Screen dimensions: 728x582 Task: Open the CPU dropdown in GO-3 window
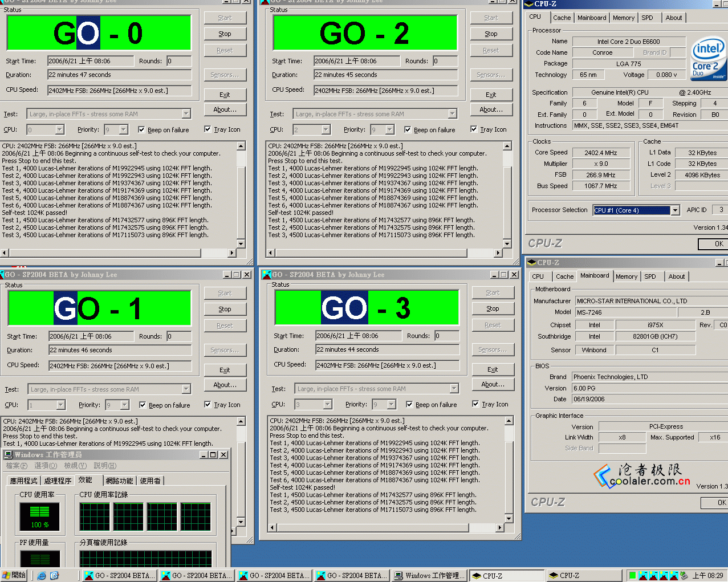tap(327, 405)
